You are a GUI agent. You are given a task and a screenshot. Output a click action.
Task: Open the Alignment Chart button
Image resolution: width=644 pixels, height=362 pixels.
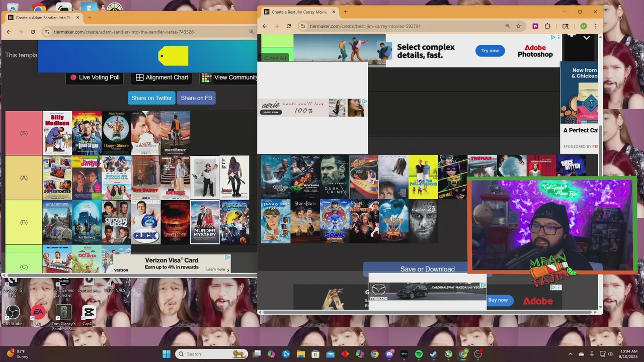(x=162, y=77)
